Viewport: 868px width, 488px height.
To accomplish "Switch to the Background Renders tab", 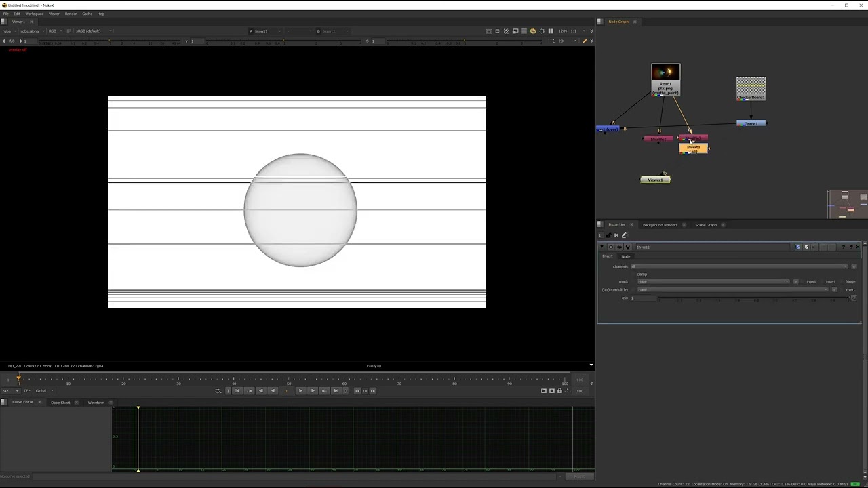I will 660,225.
